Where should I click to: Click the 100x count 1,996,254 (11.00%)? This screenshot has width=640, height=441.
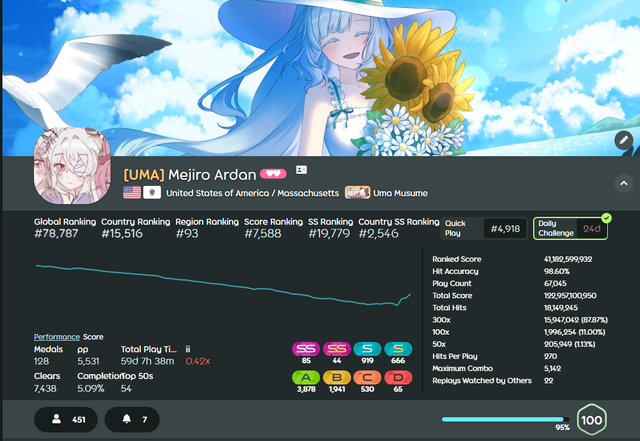(x=574, y=332)
